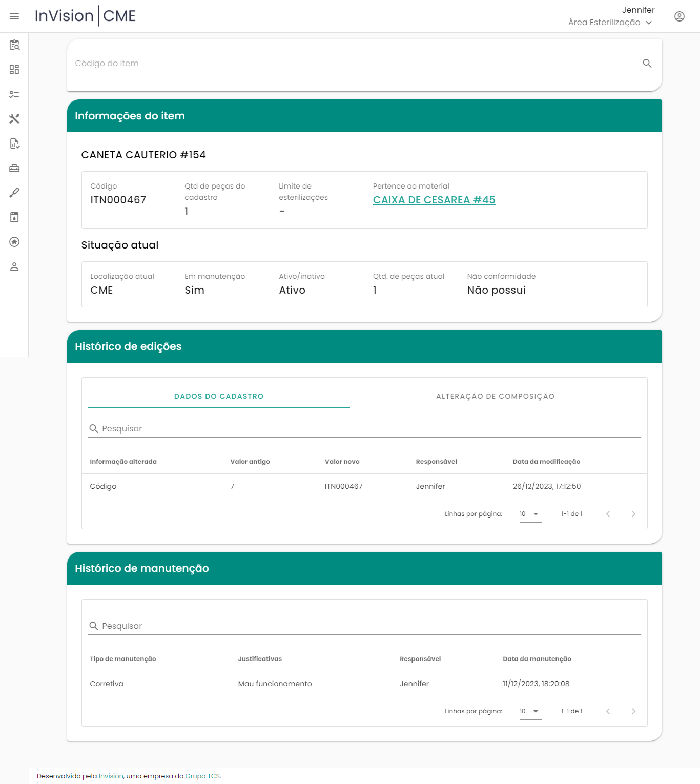
Task: Click the user account avatar icon
Action: click(679, 16)
